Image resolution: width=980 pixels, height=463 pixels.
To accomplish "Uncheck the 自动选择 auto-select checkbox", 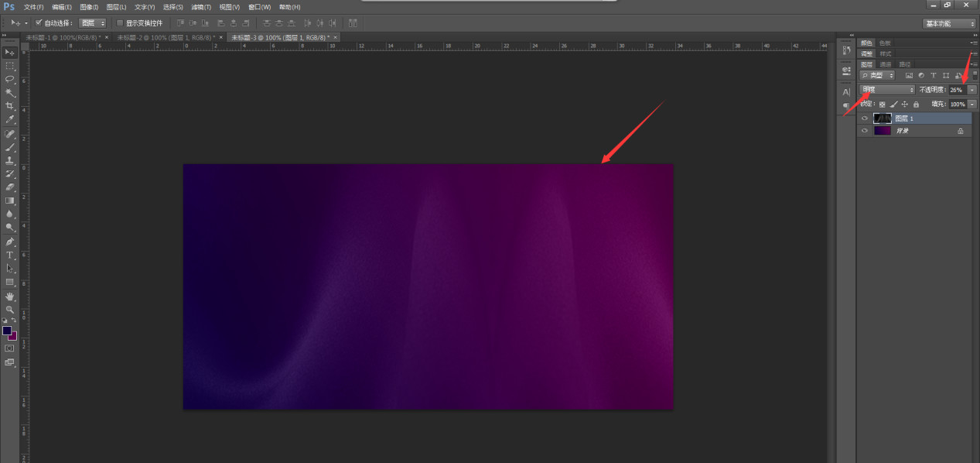I will click(39, 23).
